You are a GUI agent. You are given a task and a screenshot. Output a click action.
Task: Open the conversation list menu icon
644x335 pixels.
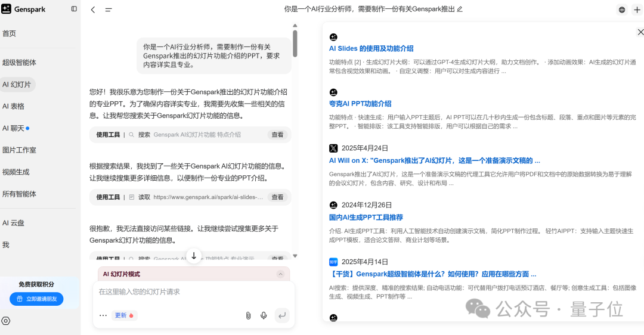click(109, 10)
